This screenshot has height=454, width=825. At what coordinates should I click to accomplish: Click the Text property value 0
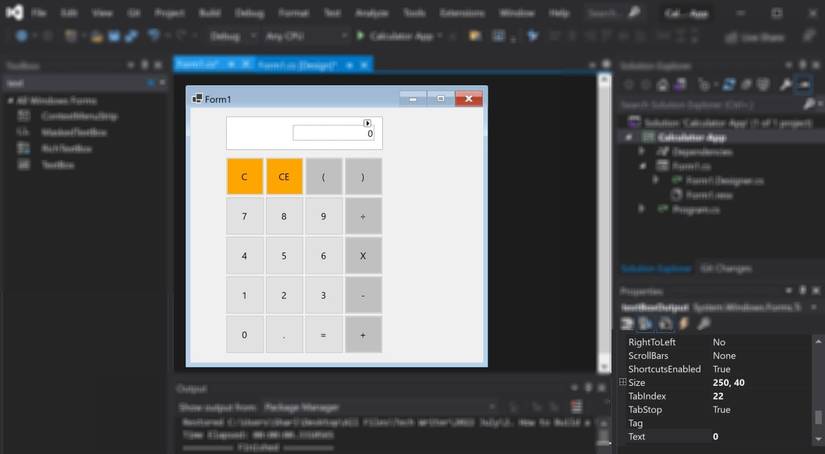click(x=716, y=436)
